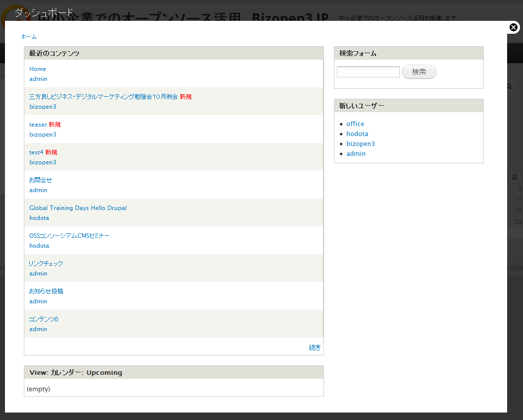Open bizopen3 in new users list

click(x=361, y=144)
